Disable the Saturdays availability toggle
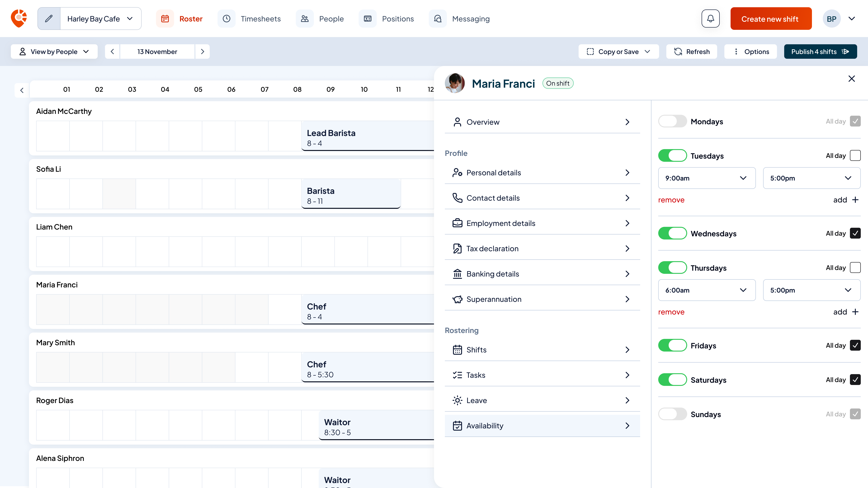Image resolution: width=868 pixels, height=488 pixels. (673, 380)
